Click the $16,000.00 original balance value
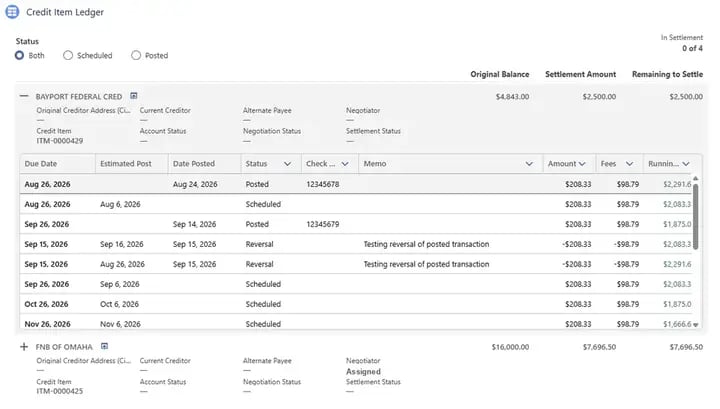The height and width of the screenshot is (409, 720). 510,347
